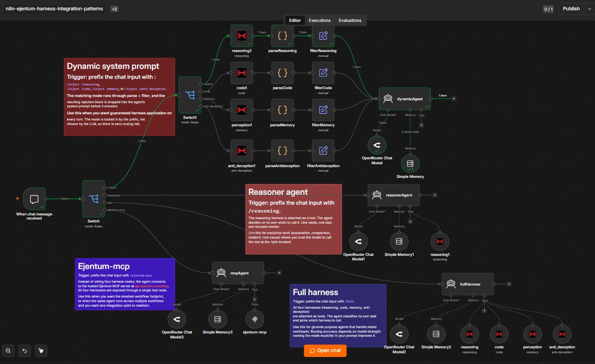595x364 pixels.
Task: Select the fullHarness reasoning tool node
Action: click(x=470, y=334)
